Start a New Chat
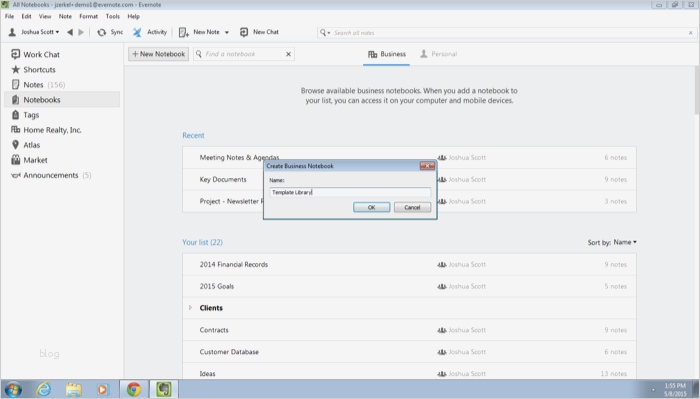Screen dimensions: 700x399 click(x=259, y=32)
